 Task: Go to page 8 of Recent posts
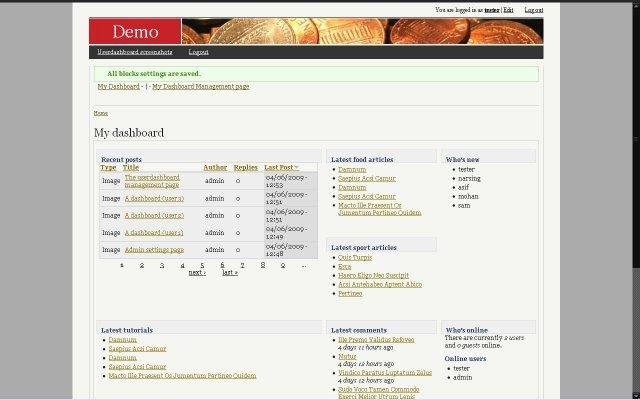(x=263, y=265)
